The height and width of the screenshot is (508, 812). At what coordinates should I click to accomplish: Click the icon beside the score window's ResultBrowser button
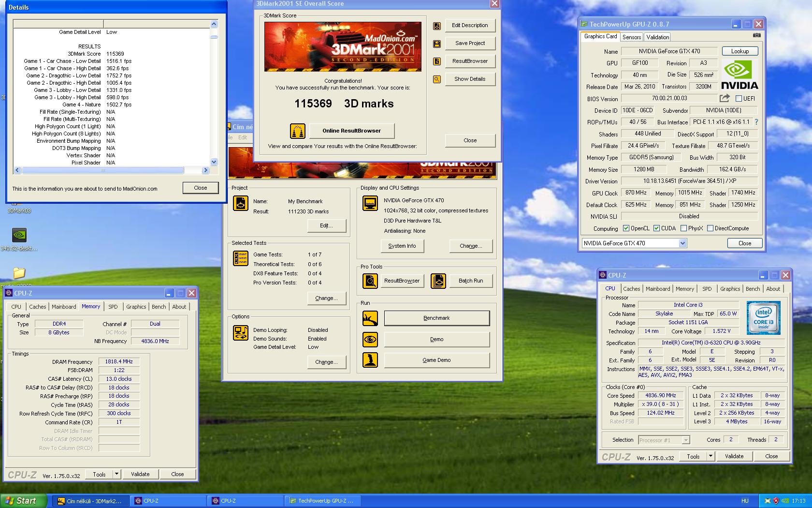tap(437, 61)
